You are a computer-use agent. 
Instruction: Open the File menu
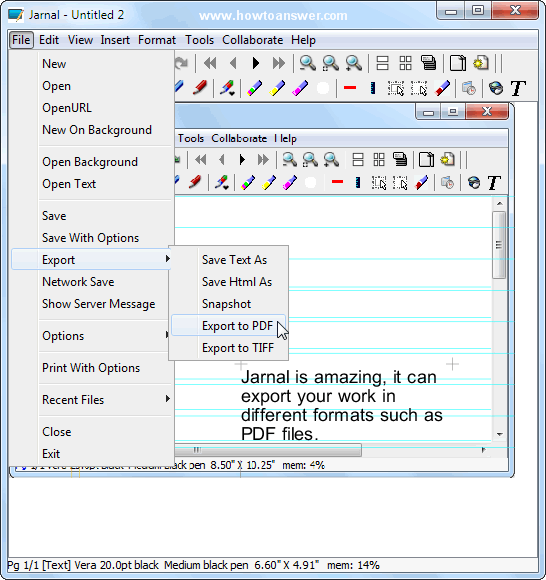(21, 40)
